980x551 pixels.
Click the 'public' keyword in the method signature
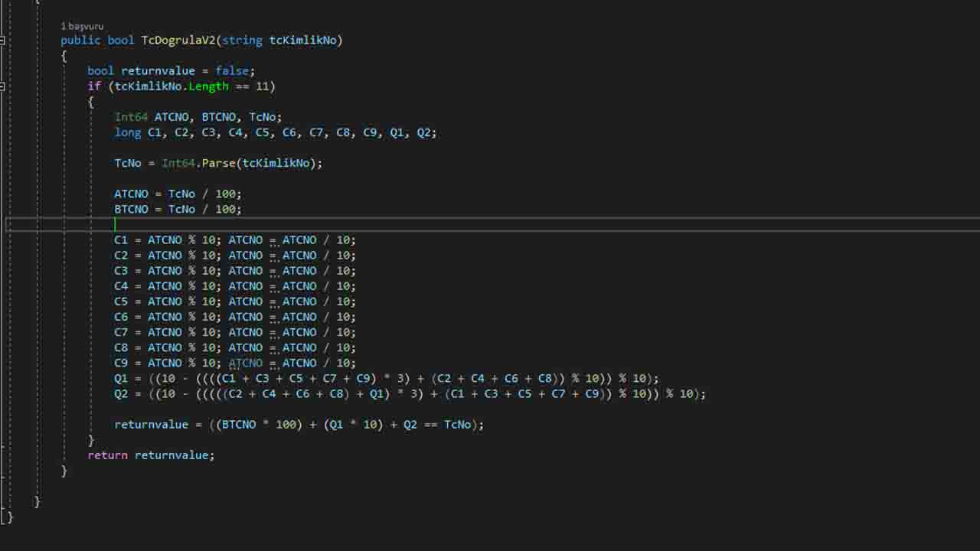[x=80, y=40]
